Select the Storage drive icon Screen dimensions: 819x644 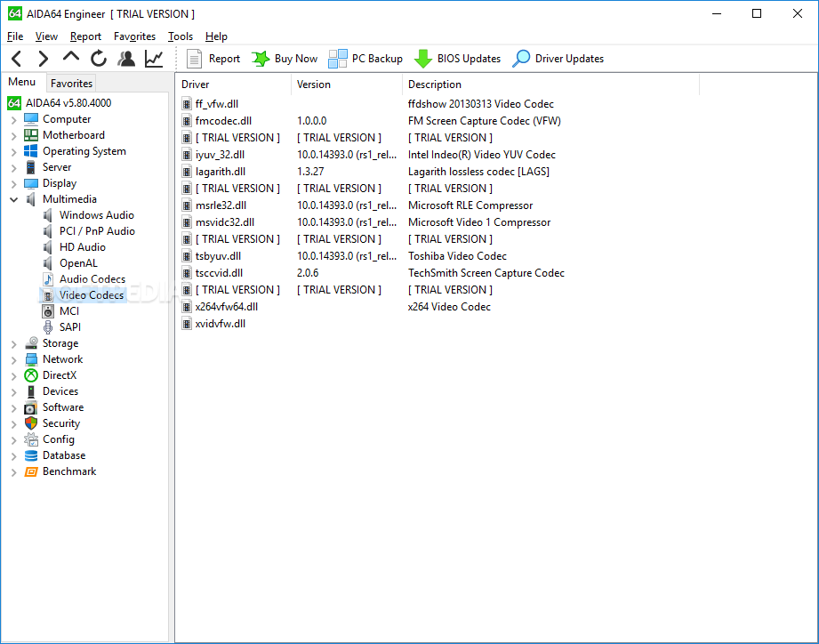click(x=31, y=343)
